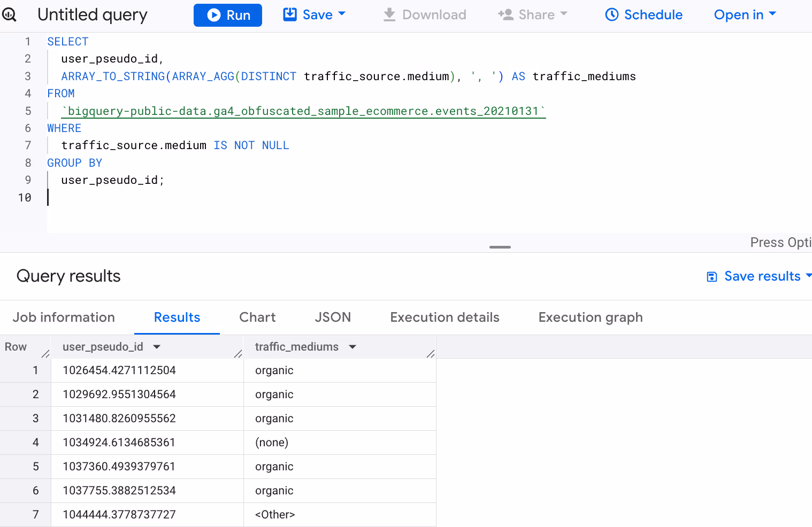Click the query magnifier icon beside Untitled query
Viewport: 812px width, 527px height.
point(9,14)
